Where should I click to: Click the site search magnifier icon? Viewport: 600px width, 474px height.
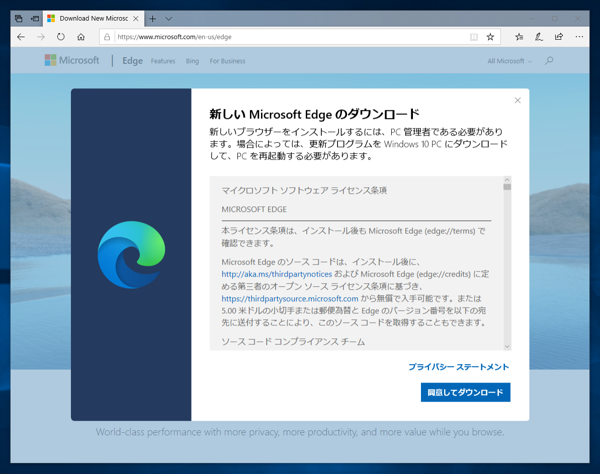tap(549, 60)
